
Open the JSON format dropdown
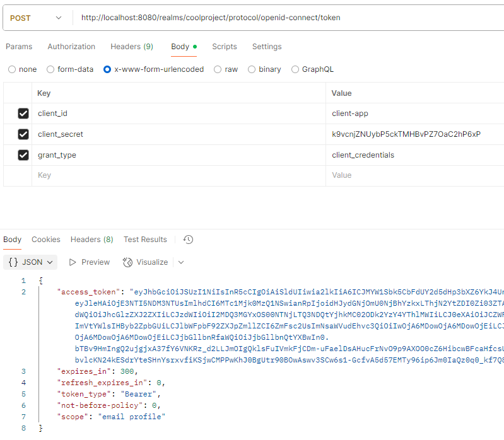coord(30,262)
